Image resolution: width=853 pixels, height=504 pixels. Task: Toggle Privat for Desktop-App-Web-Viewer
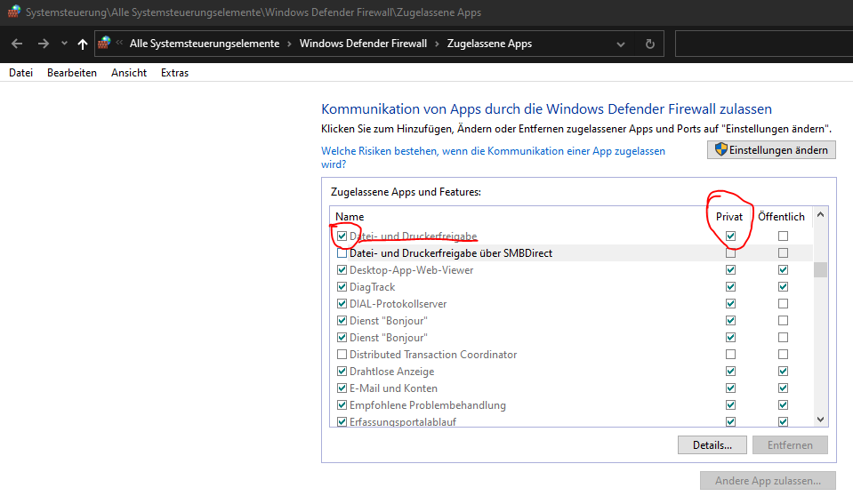tap(730, 269)
